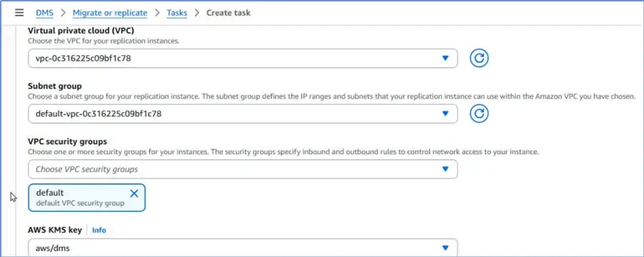Refresh the Subnet group list
The image size is (644, 257).
(x=479, y=114)
